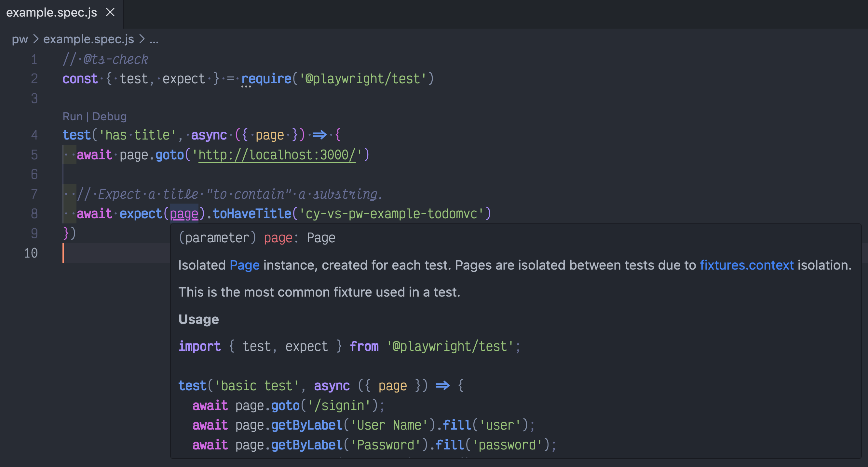Run the 'has title' test

click(73, 116)
